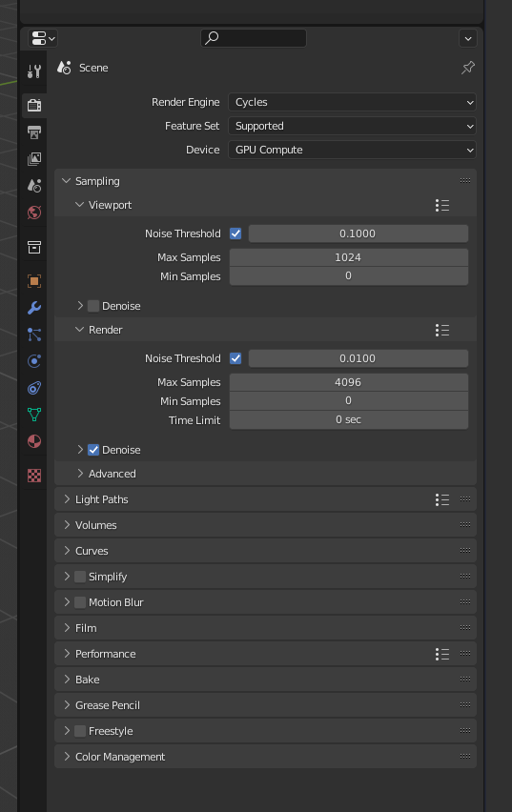This screenshot has width=512, height=812.
Task: Click the properties search field
Action: (x=254, y=38)
